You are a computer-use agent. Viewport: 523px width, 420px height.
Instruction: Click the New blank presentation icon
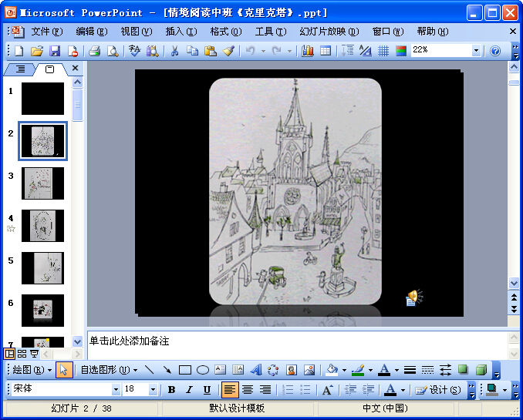(19, 51)
